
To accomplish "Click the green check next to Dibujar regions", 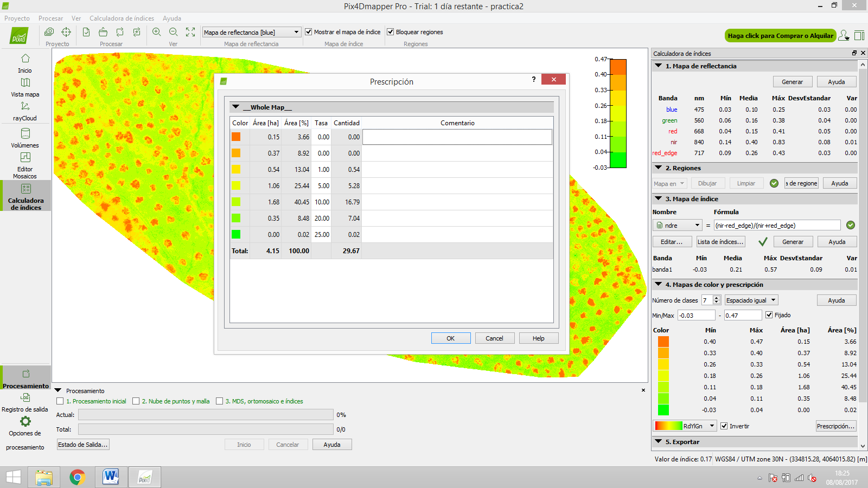I will (x=774, y=183).
